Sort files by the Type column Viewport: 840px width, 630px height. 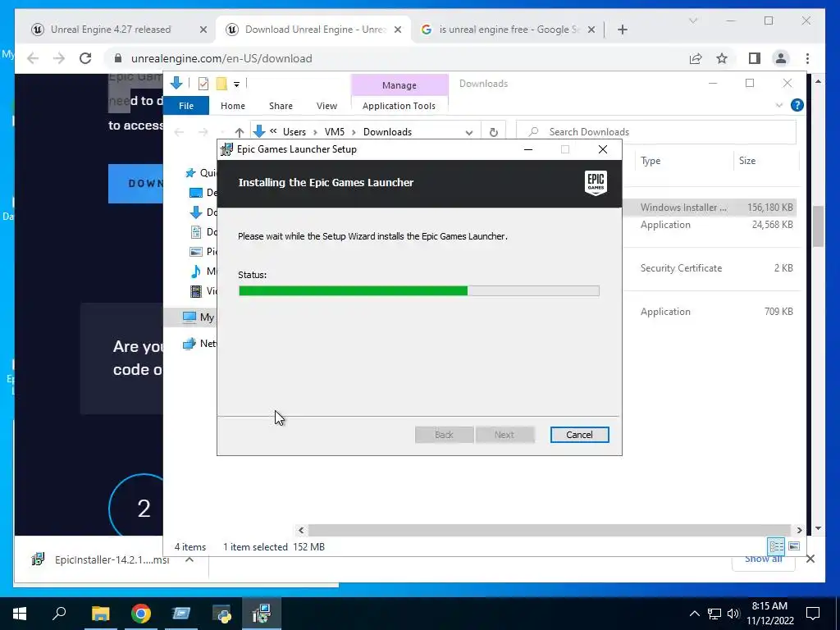point(651,161)
